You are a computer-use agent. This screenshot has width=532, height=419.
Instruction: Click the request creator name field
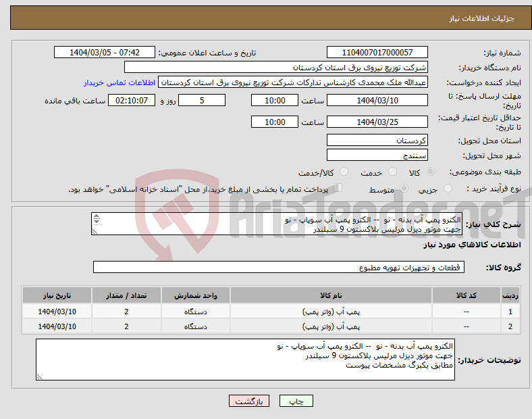[x=293, y=82]
